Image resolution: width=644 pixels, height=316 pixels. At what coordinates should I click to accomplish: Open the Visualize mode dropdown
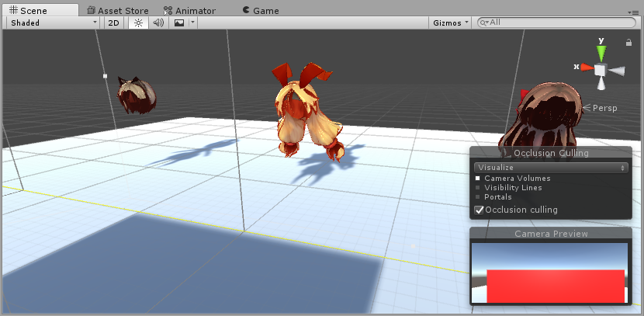551,168
